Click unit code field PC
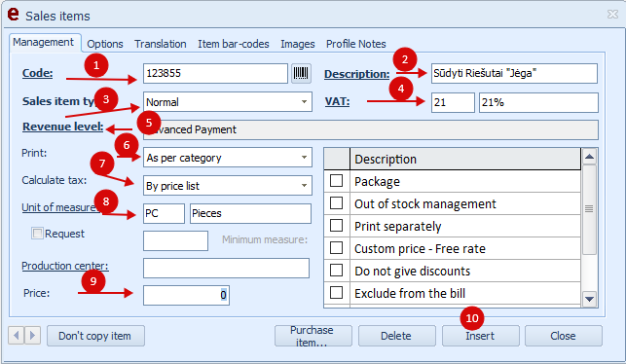626x364 pixels. 164,213
